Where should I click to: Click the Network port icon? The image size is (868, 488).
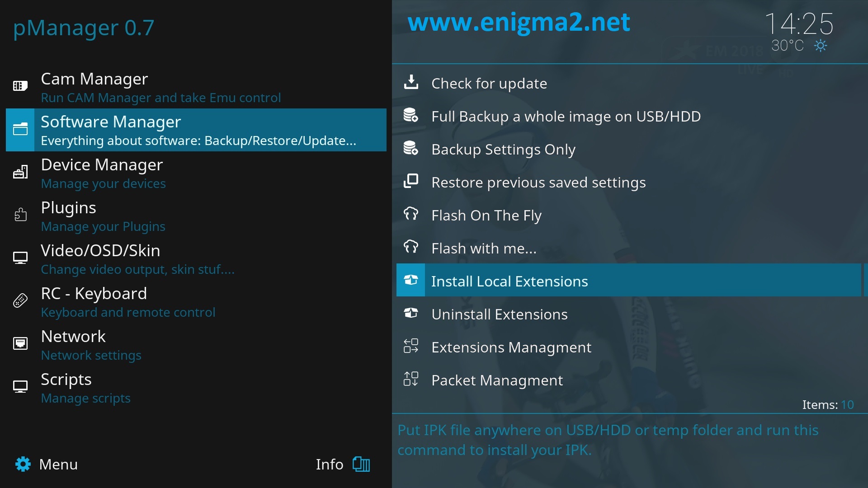pos(20,343)
